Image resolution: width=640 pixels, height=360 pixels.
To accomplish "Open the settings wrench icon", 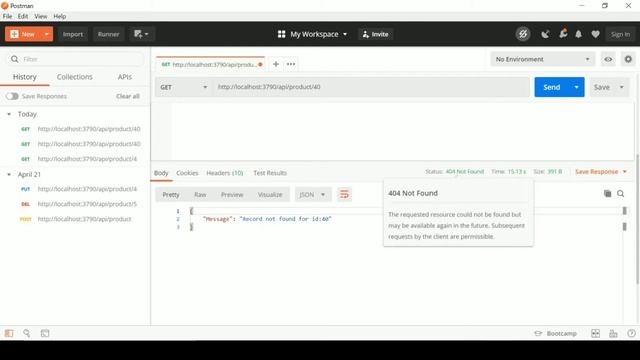I will (563, 34).
